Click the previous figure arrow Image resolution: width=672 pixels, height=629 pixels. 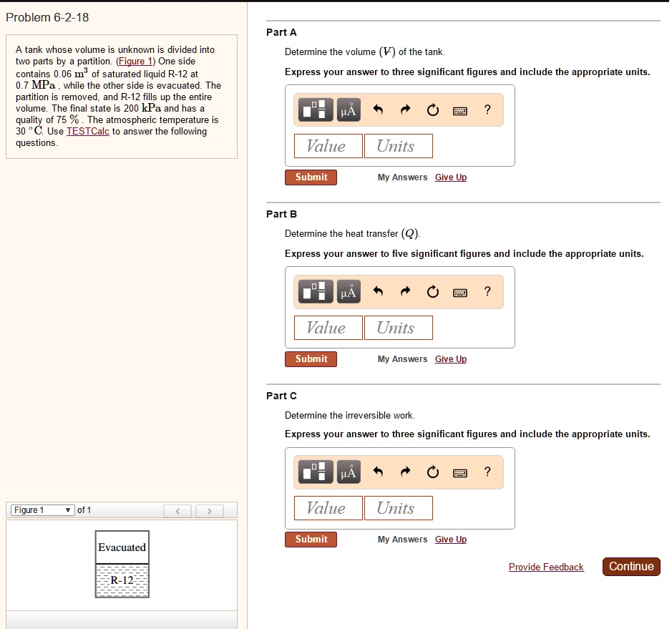(x=177, y=510)
